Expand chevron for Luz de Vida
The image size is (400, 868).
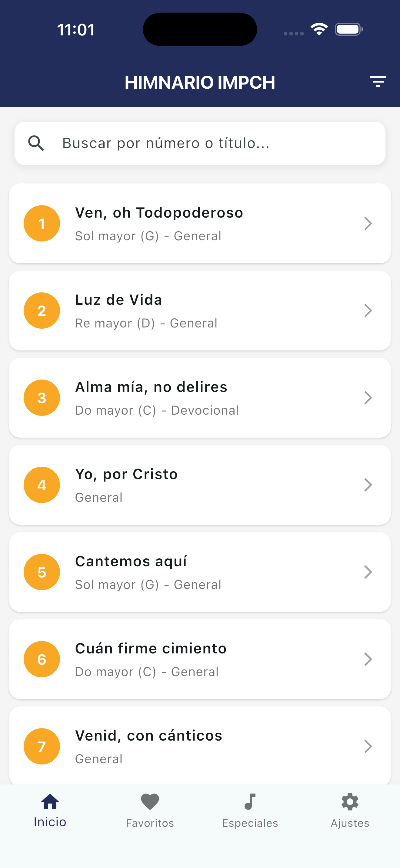368,310
